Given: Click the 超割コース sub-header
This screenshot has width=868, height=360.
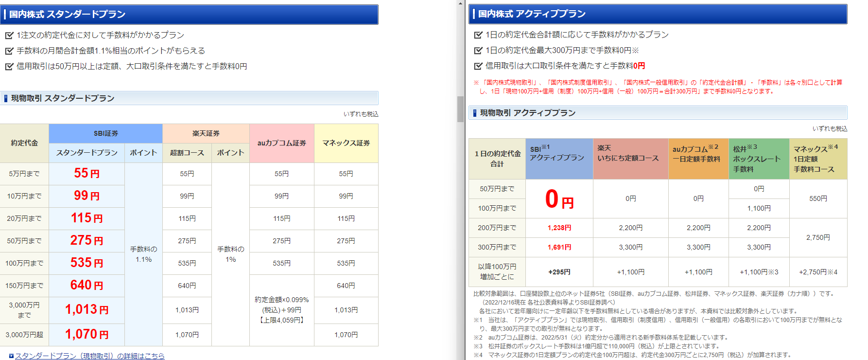Looking at the screenshot, I should [x=187, y=153].
